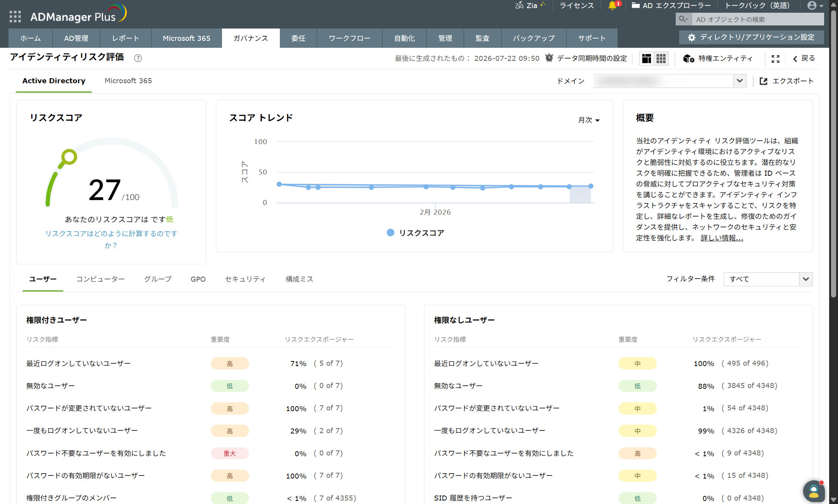Click the 戻る back arrow
The width and height of the screenshot is (838, 504).
(x=795, y=59)
